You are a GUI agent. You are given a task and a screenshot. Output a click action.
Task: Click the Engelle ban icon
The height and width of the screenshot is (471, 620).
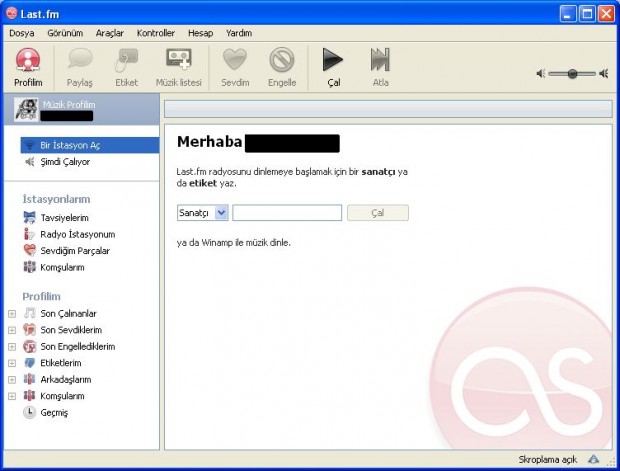click(282, 60)
